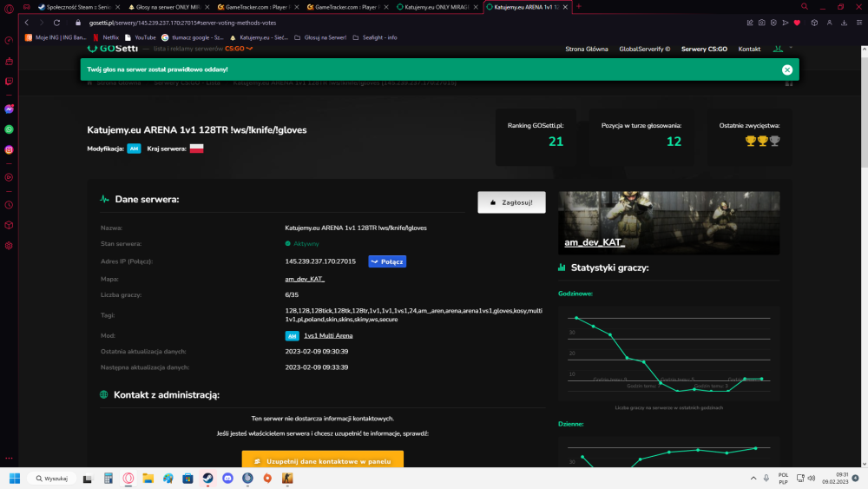Viewport: 868px width, 489px height.
Task: Open Serwery CS:GO menu item
Action: point(704,50)
